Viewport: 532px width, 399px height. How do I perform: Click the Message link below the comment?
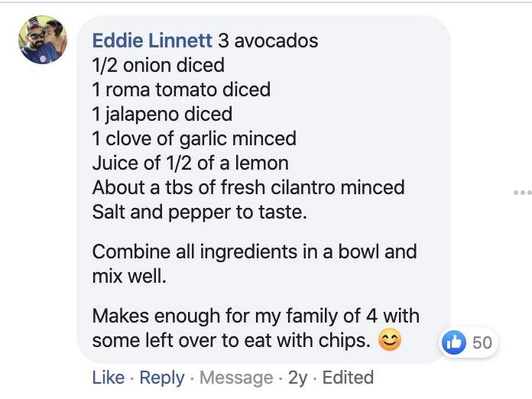pyautogui.click(x=236, y=378)
